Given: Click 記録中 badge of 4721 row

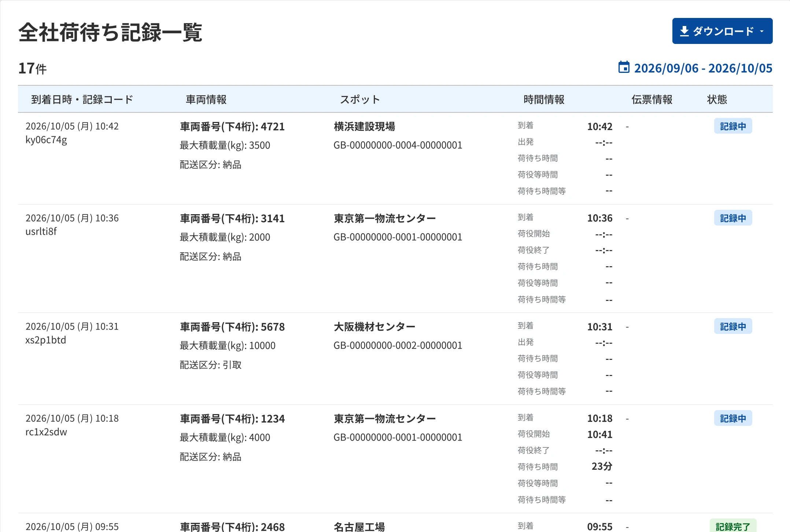Looking at the screenshot, I should click(733, 126).
